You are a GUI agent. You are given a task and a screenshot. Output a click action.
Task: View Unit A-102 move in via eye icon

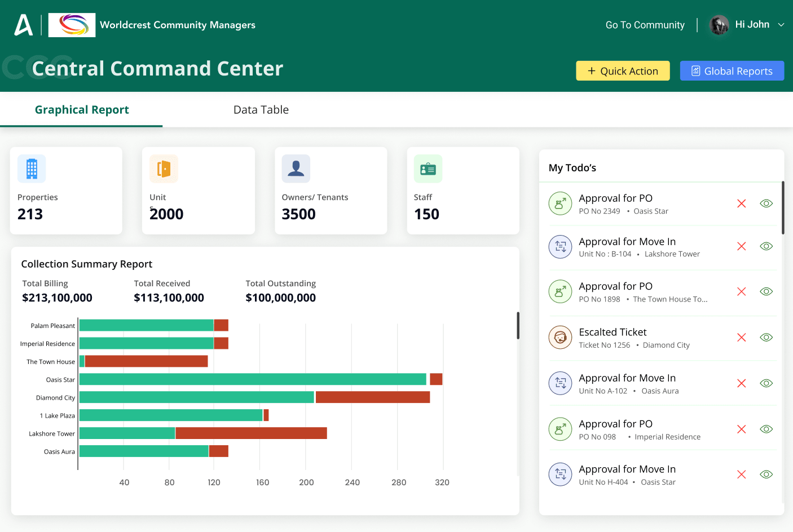(x=766, y=383)
